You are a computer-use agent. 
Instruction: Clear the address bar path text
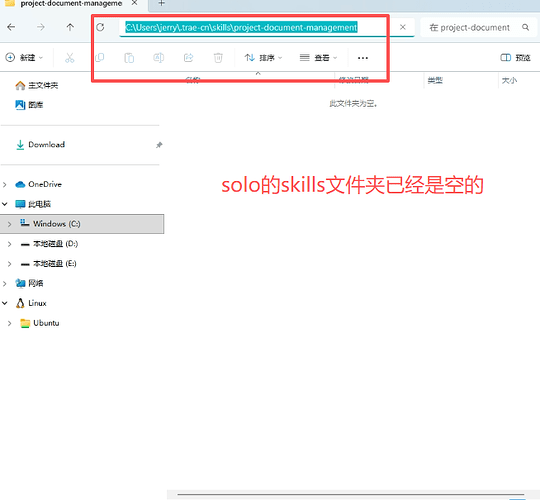click(403, 27)
